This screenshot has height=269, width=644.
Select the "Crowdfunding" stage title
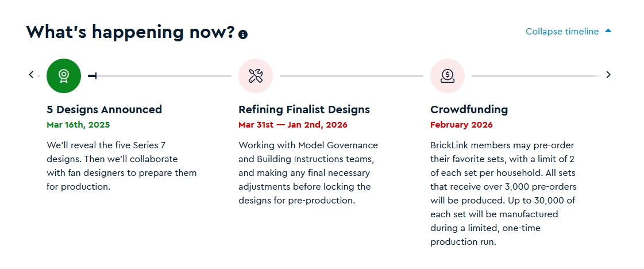[x=469, y=109]
